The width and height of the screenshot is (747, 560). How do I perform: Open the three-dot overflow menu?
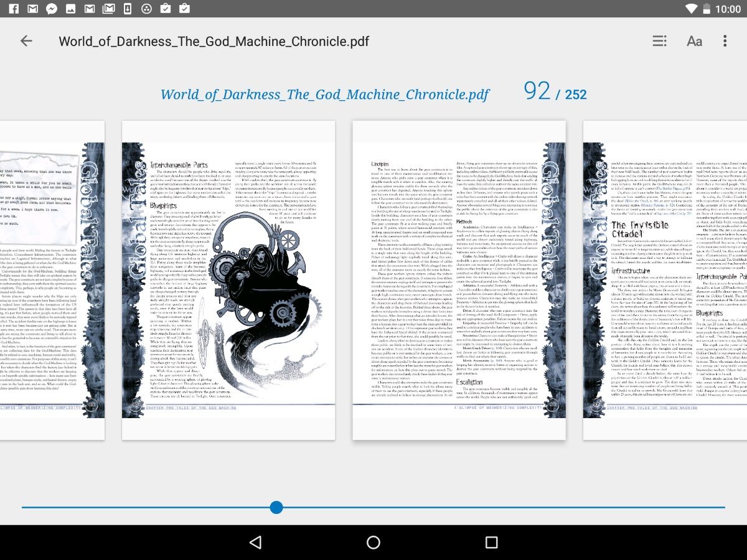[725, 41]
